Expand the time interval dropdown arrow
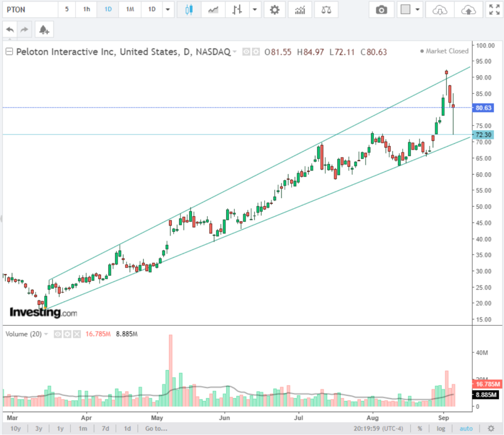 (x=168, y=10)
